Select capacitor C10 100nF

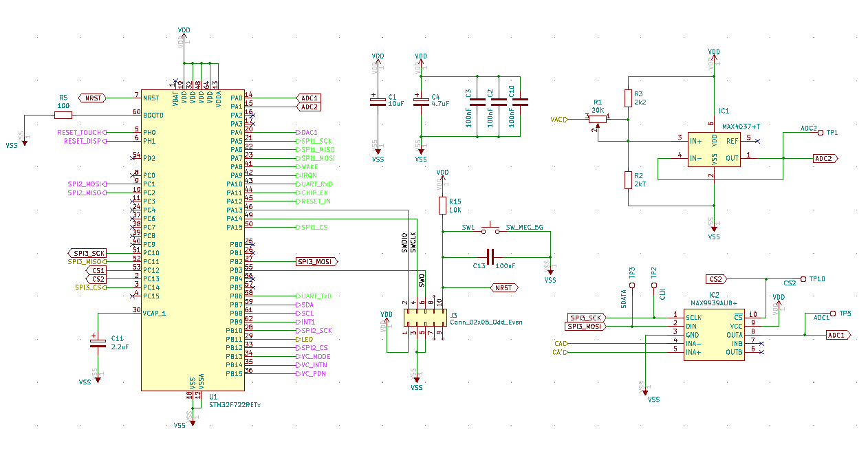point(519,101)
